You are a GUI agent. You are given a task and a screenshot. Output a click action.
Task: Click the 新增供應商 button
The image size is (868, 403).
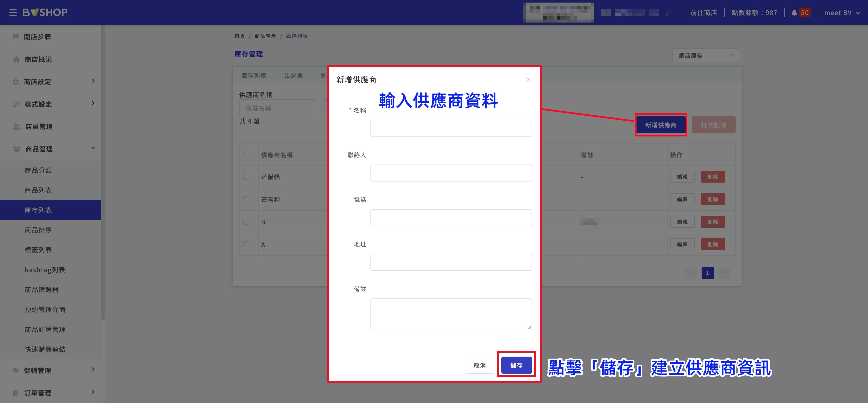click(661, 125)
